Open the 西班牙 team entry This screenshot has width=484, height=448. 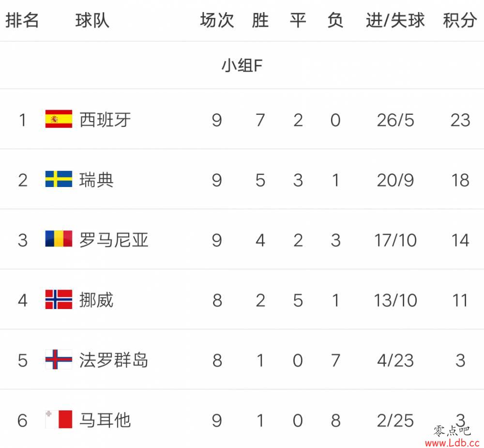[x=105, y=120]
